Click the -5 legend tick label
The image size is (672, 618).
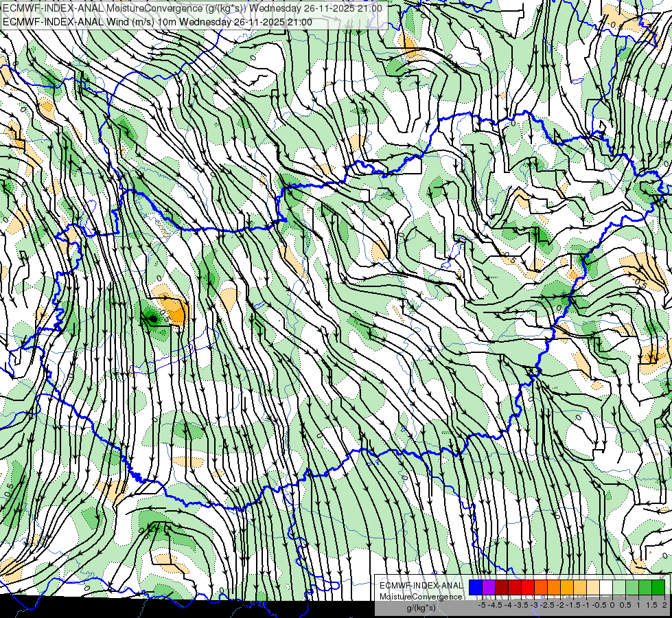click(482, 605)
